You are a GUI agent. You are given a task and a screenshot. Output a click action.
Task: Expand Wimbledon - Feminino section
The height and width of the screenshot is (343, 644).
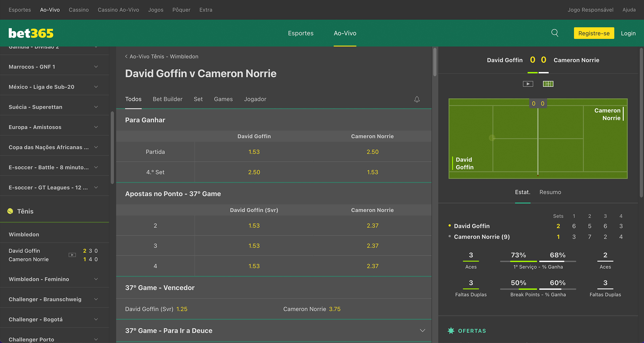pyautogui.click(x=54, y=279)
